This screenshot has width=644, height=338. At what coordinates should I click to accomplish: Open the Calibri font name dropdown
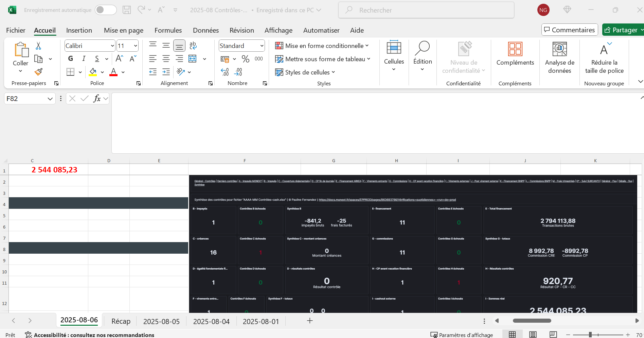112,46
